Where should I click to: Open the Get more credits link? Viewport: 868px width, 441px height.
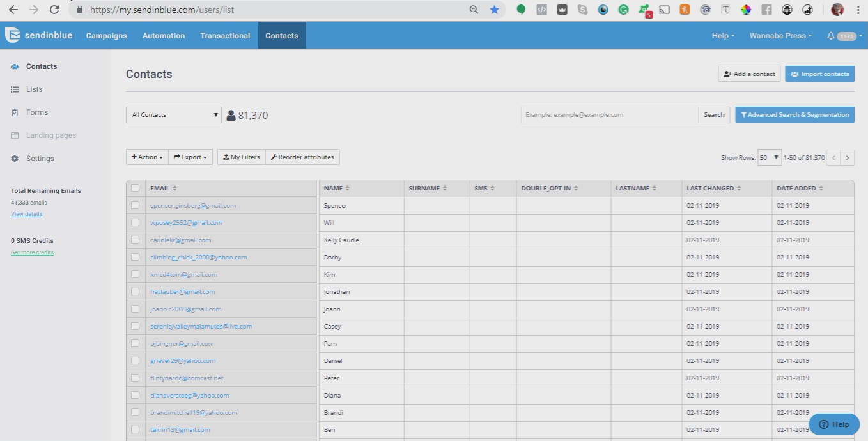click(32, 252)
